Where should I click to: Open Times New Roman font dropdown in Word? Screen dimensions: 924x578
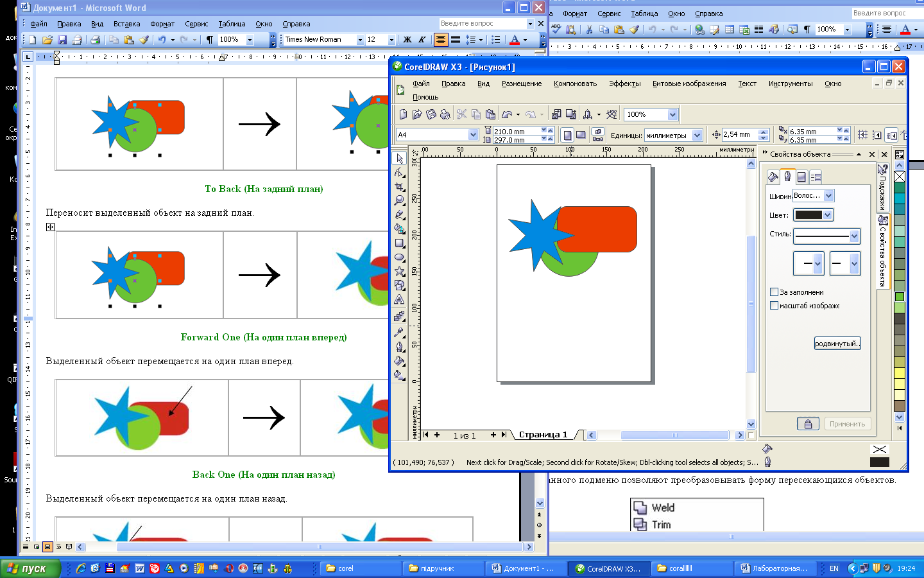[360, 40]
